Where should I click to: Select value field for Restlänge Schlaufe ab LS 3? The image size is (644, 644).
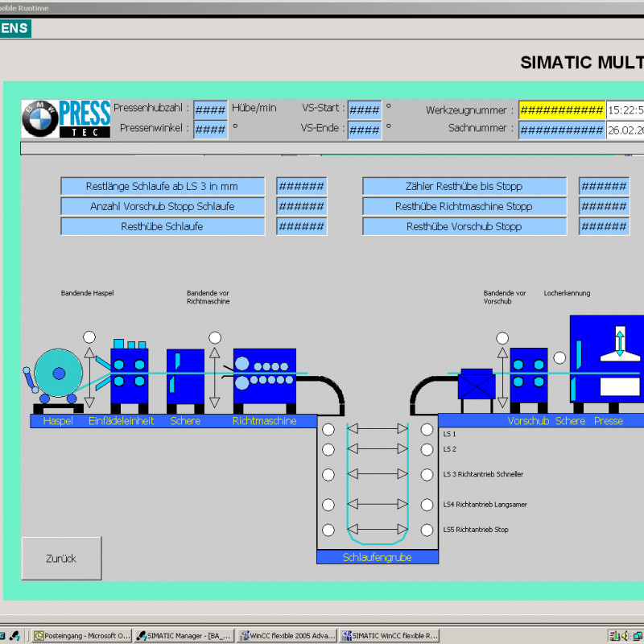[x=301, y=186]
